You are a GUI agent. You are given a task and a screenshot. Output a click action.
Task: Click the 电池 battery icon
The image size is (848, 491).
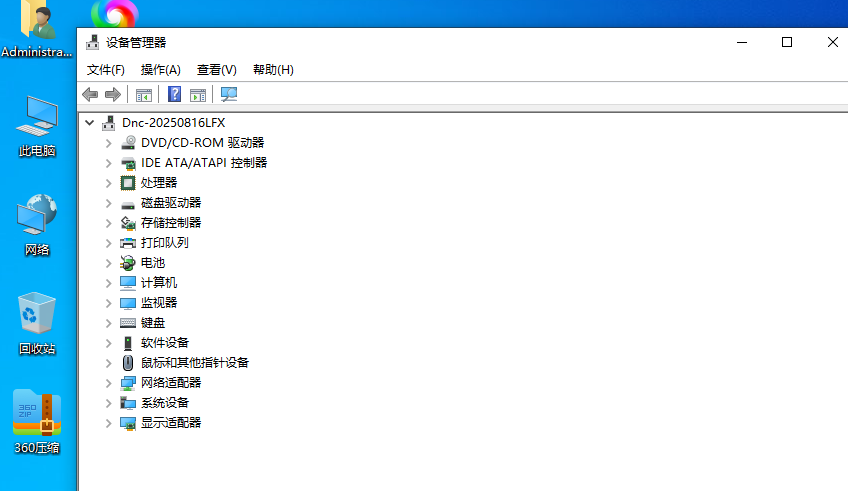tap(128, 263)
